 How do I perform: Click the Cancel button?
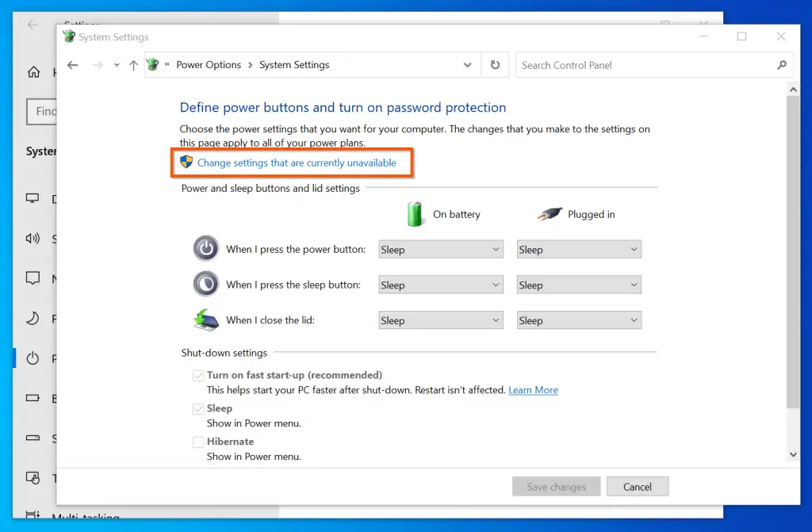[638, 487]
